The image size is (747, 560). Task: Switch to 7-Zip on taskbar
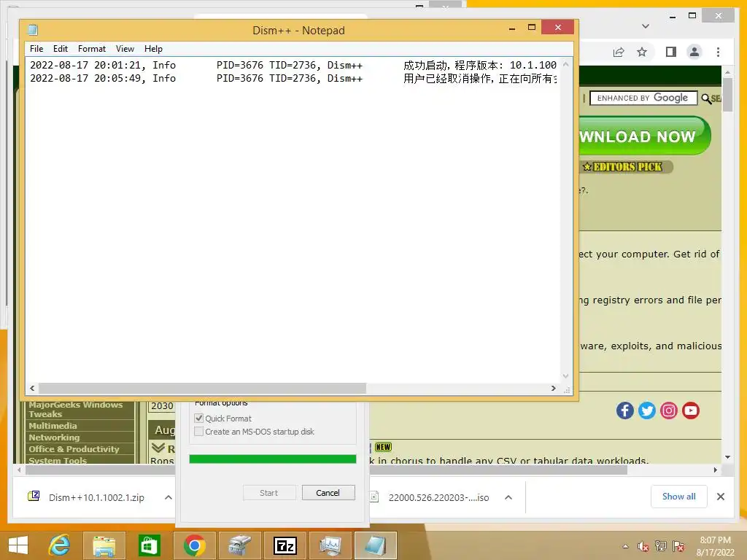coord(285,545)
